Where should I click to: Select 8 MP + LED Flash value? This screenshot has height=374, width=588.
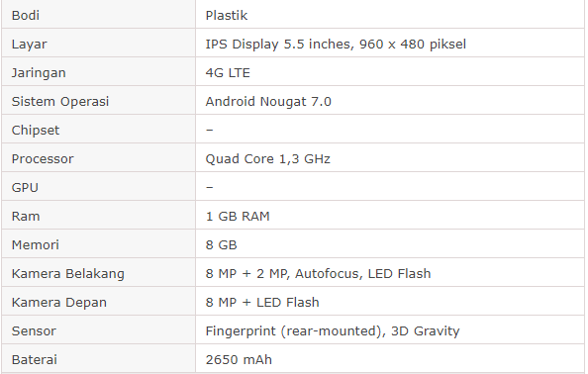262,303
